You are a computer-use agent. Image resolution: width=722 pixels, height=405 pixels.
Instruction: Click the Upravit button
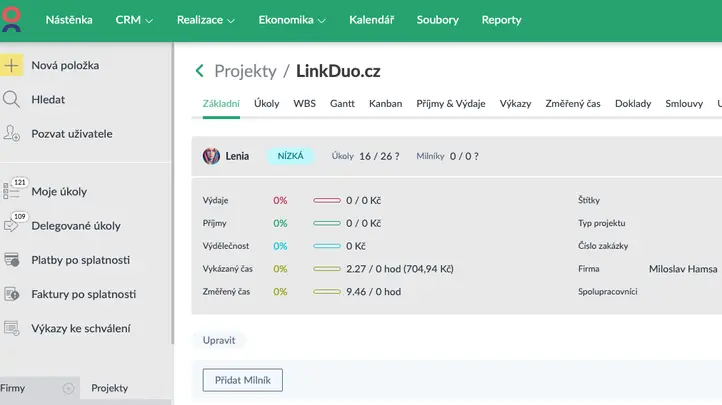click(x=219, y=340)
